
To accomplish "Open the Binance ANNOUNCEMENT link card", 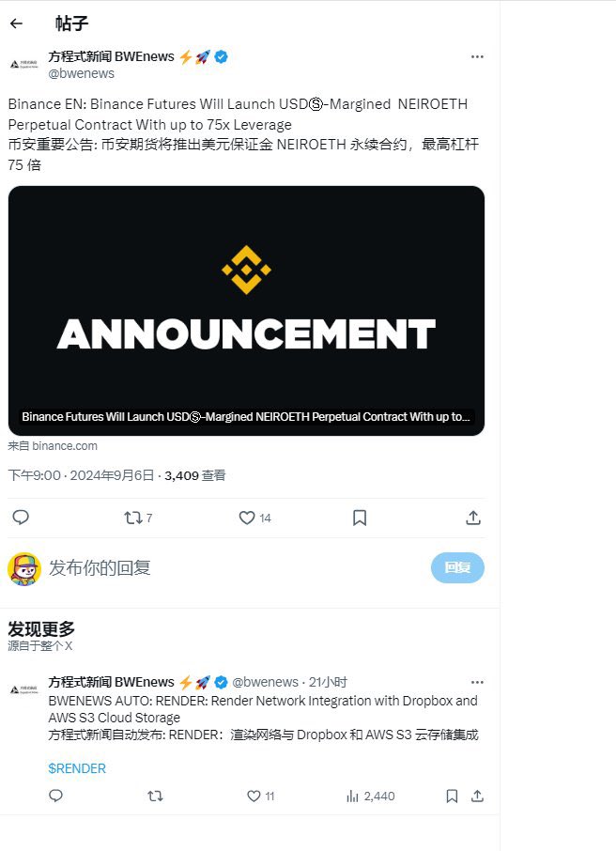I will [246, 311].
